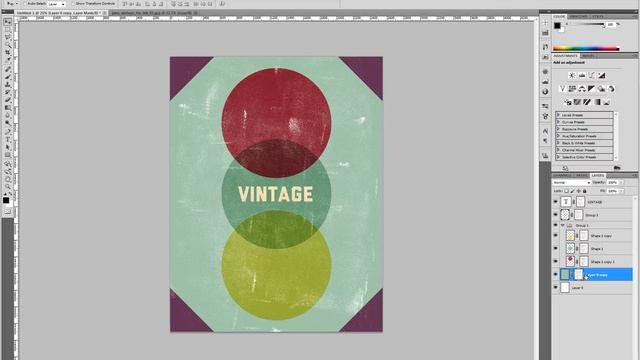Switch to the Channels tab
Viewport: 640px width, 360px height.
coord(563,176)
